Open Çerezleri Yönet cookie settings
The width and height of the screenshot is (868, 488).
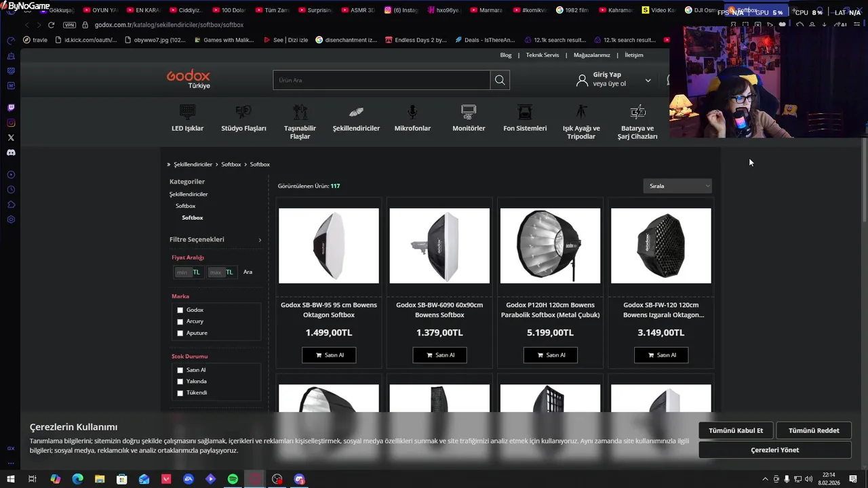(x=775, y=450)
